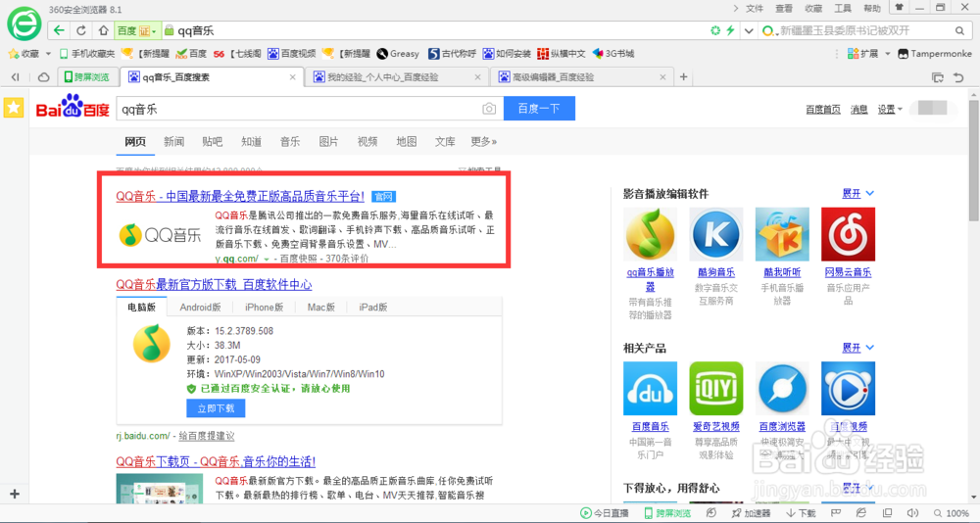Screen dimensions: 980x523
Task: Open the 扩展 extensions dropdown
Action: coord(868,54)
